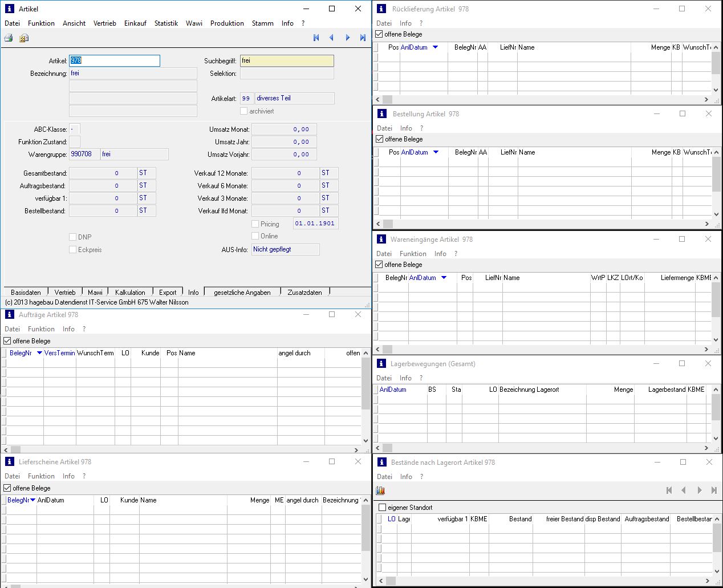Go to previous record in Artikel window
Screen dimensions: 723x588
(x=332, y=38)
